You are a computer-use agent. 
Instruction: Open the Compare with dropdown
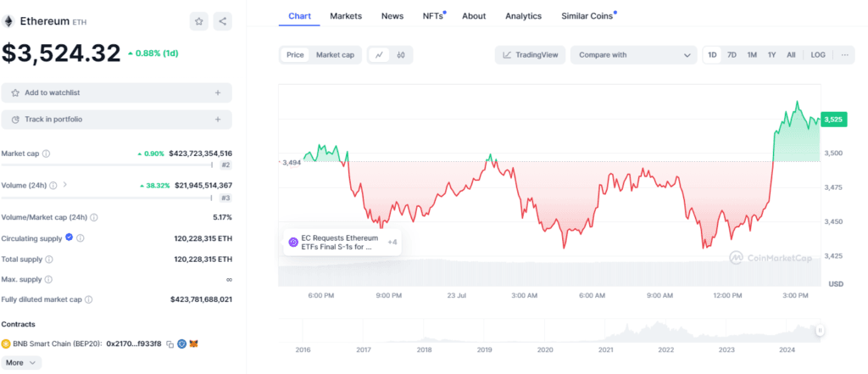tap(634, 55)
